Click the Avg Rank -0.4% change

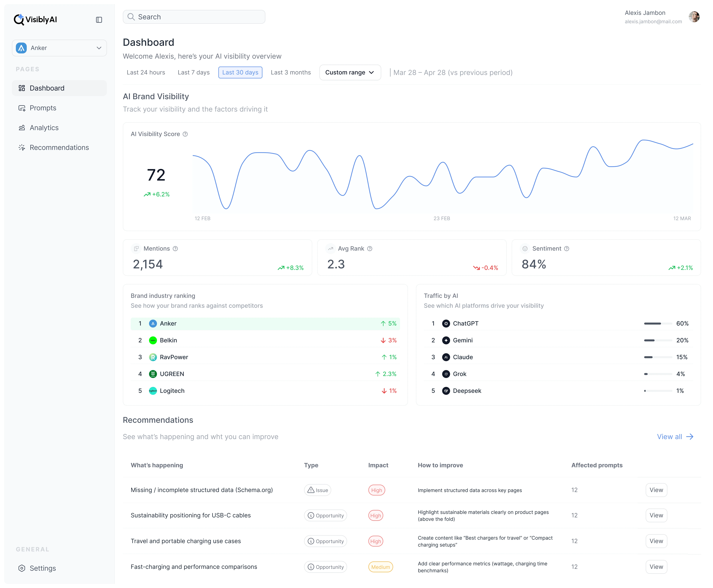pyautogui.click(x=485, y=268)
